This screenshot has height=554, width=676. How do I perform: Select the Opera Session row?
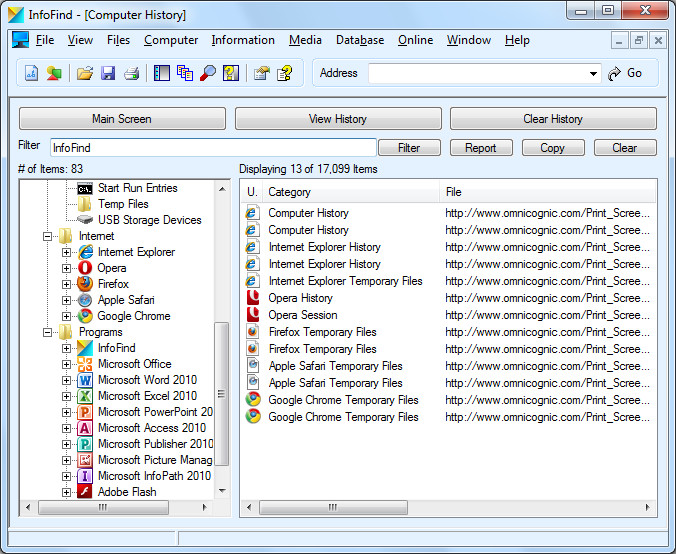(x=448, y=315)
